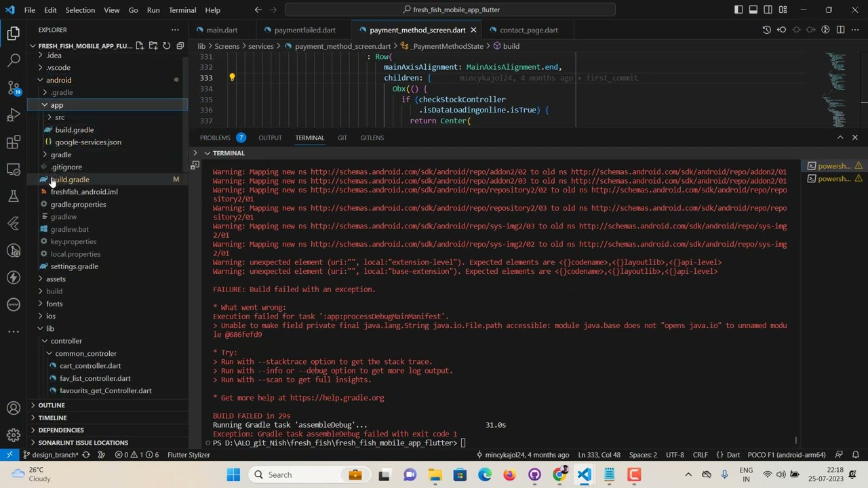Expand the OUTLINE section
The width and height of the screenshot is (868, 488).
[108, 405]
